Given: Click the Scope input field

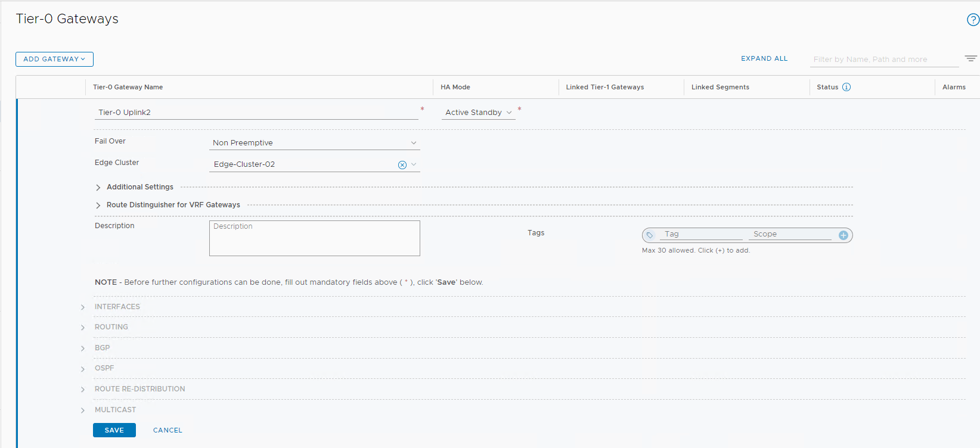Looking at the screenshot, I should [x=790, y=234].
